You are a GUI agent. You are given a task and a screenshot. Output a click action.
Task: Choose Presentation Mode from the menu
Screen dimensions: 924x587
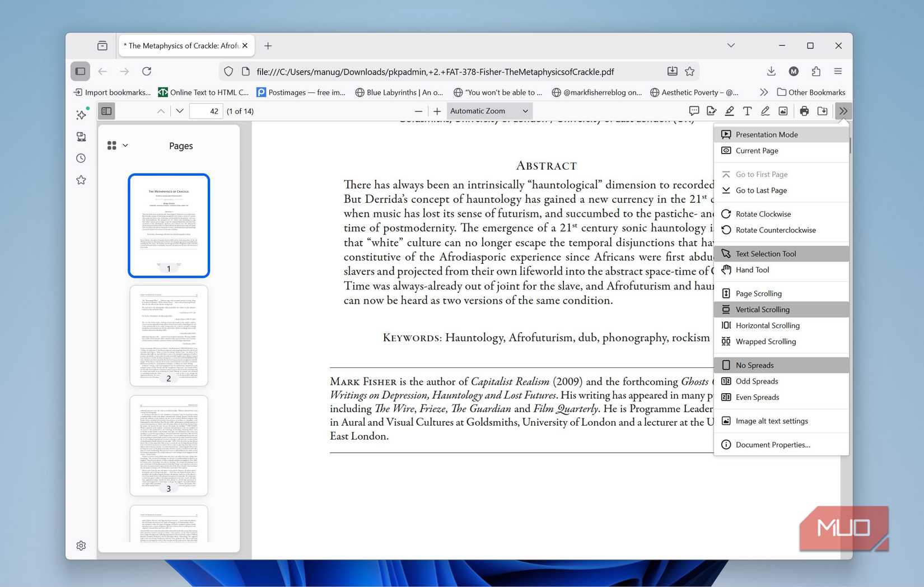pyautogui.click(x=767, y=134)
